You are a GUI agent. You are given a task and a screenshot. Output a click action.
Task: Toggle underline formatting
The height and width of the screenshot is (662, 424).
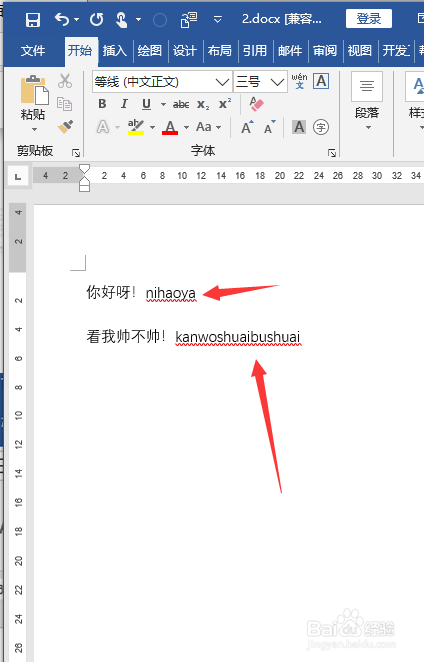(x=146, y=104)
